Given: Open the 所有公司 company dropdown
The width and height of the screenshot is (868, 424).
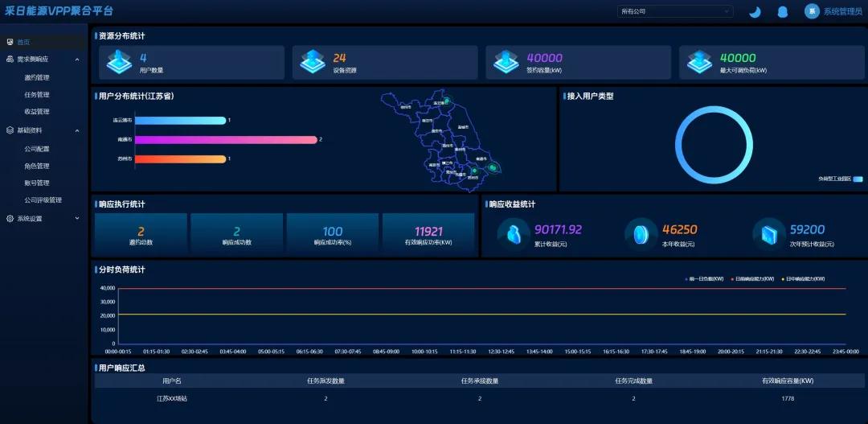Looking at the screenshot, I should point(675,11).
